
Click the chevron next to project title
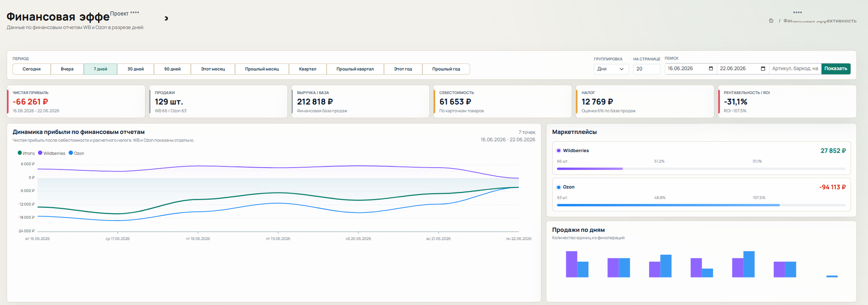tap(166, 18)
